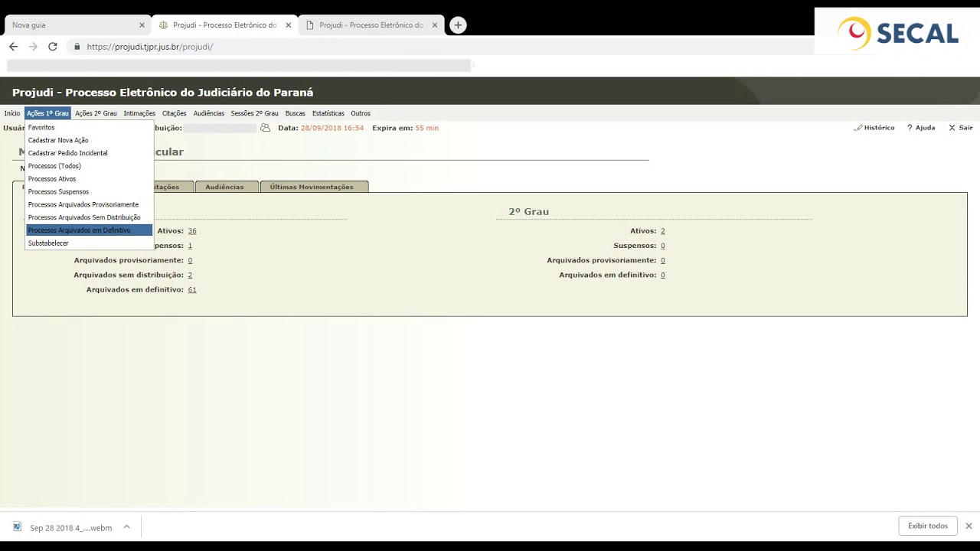Open Arquivados sem distribuição count link
This screenshot has height=551, width=980.
tap(190, 275)
